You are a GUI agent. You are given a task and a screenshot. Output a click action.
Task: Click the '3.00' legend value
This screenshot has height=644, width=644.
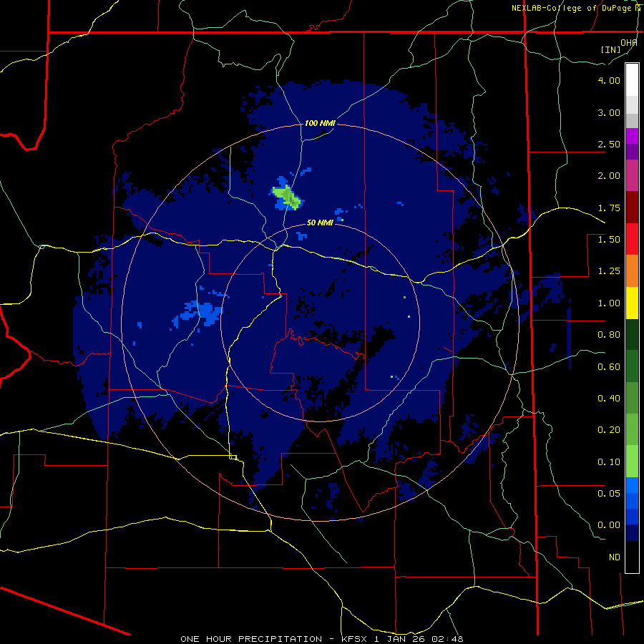click(609, 112)
